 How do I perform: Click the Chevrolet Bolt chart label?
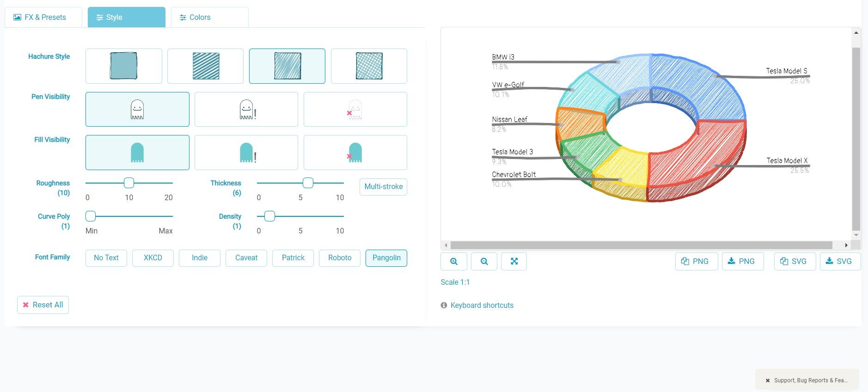[514, 174]
